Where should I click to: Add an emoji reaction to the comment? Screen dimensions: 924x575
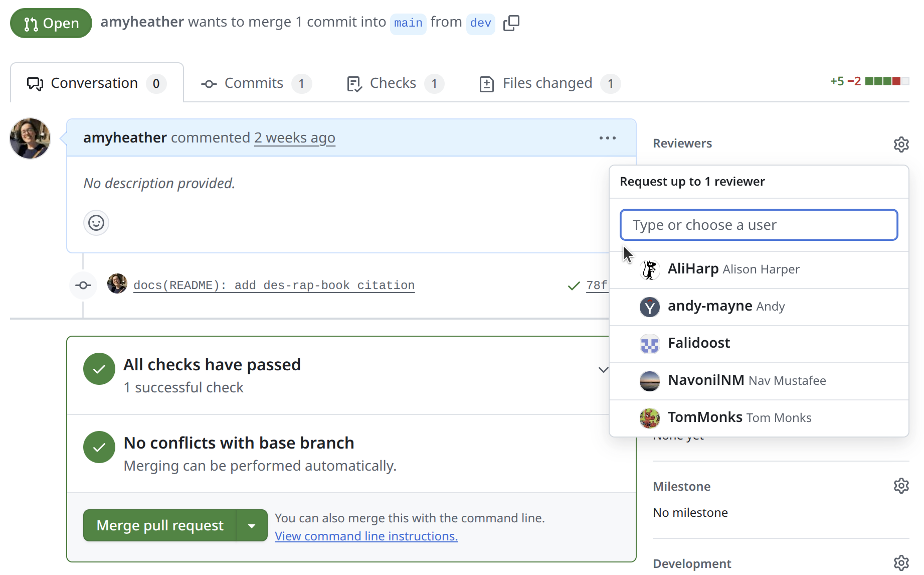96,223
